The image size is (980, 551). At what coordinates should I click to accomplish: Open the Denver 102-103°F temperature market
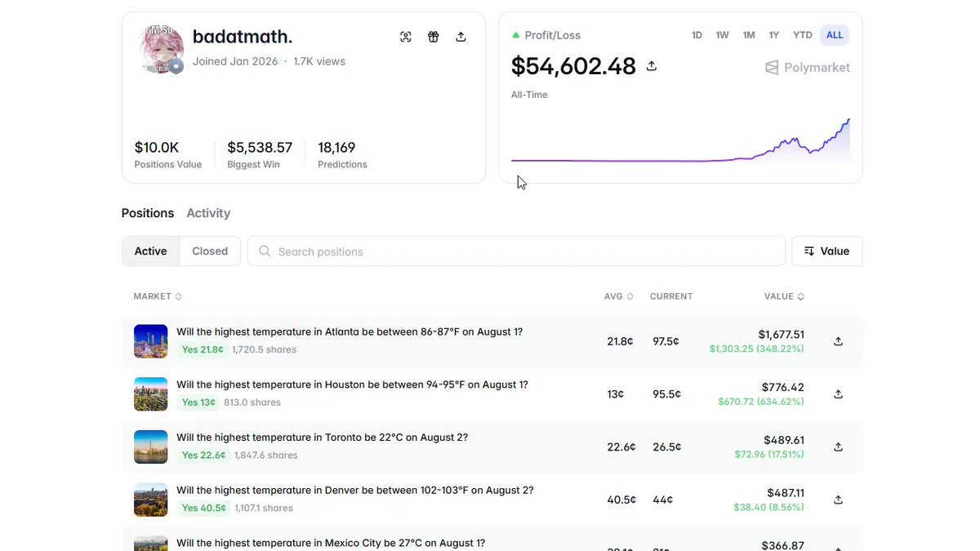click(355, 491)
